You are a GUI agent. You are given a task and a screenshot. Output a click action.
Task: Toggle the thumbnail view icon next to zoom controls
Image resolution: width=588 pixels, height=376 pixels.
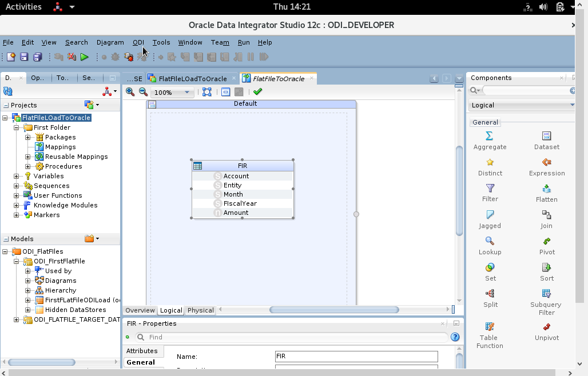click(225, 91)
